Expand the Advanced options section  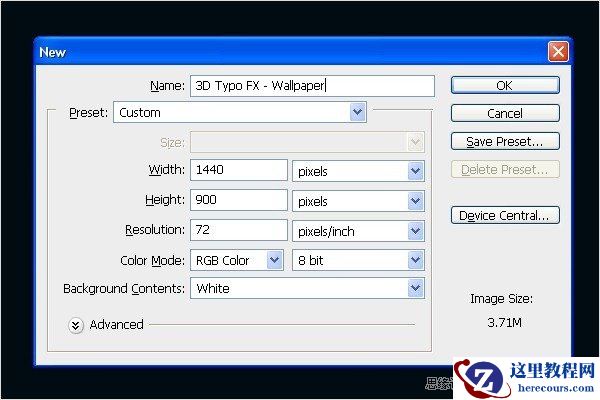76,325
